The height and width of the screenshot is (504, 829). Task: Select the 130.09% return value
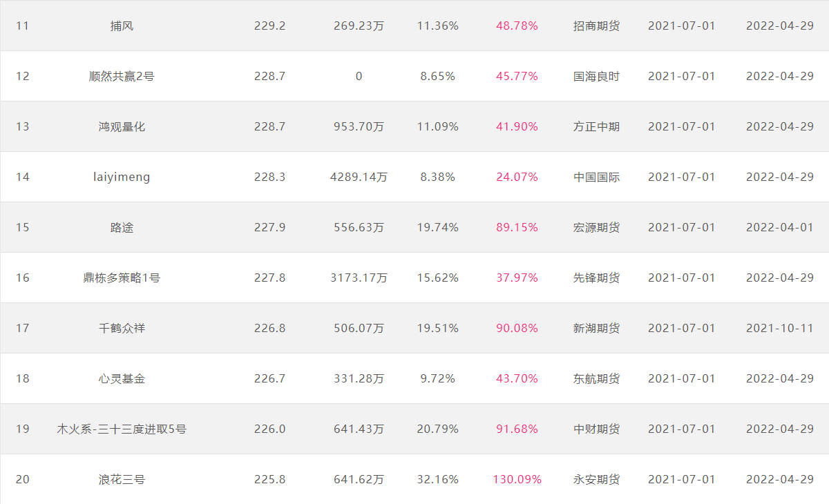[517, 479]
